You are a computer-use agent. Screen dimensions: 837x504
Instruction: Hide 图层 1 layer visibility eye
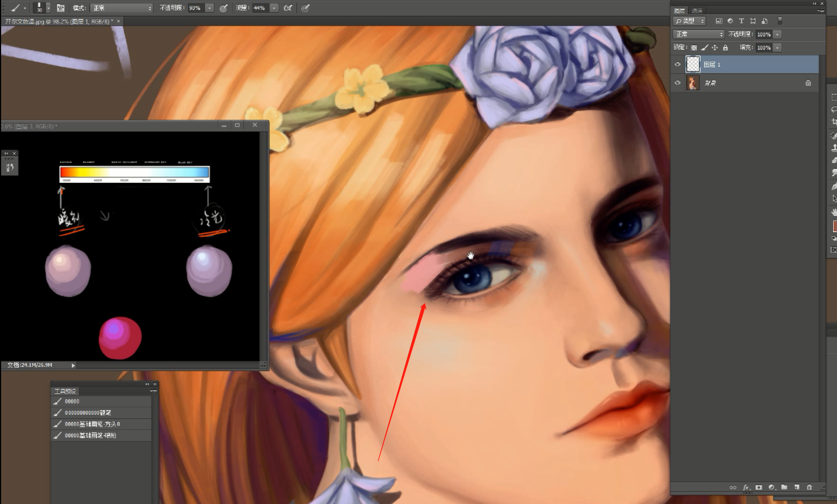pos(678,64)
